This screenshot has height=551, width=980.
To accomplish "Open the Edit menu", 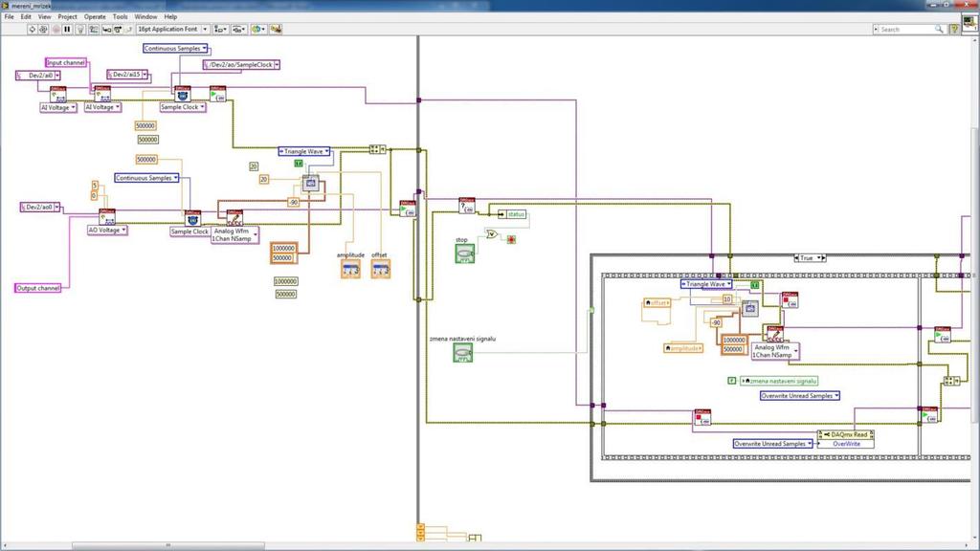I will tap(26, 17).
